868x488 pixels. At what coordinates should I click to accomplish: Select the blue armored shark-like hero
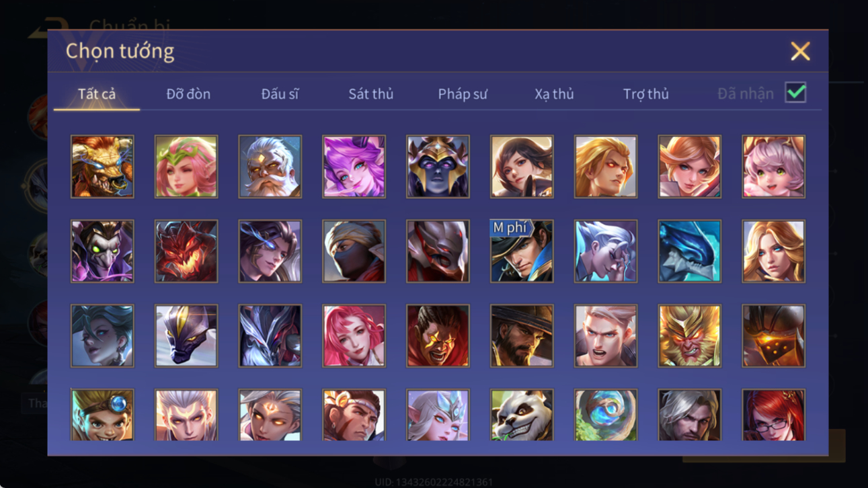pyautogui.click(x=690, y=251)
